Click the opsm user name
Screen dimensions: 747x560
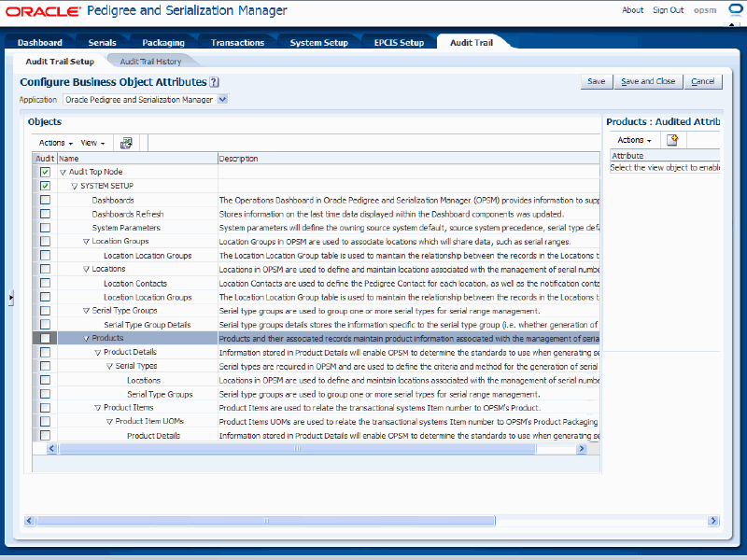point(705,10)
